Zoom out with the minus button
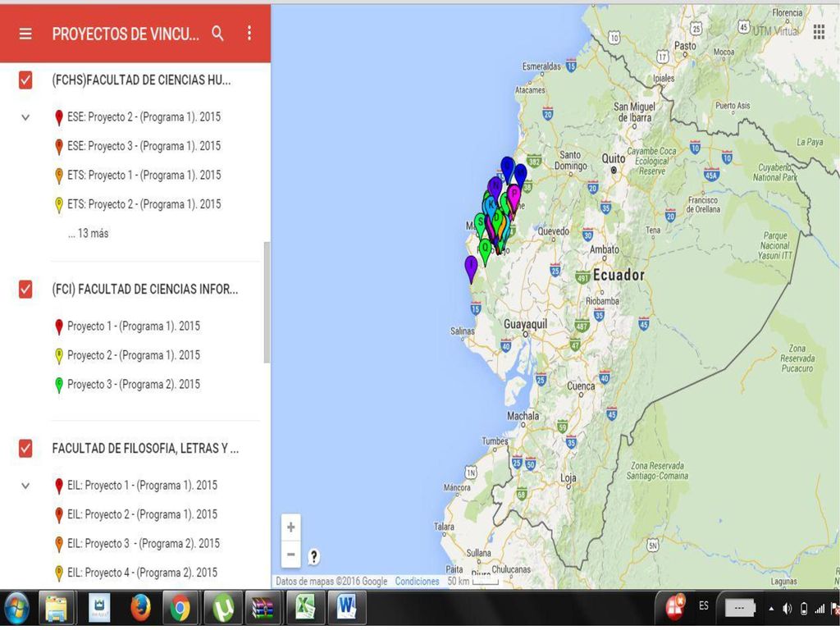This screenshot has width=840, height=630. click(x=291, y=554)
